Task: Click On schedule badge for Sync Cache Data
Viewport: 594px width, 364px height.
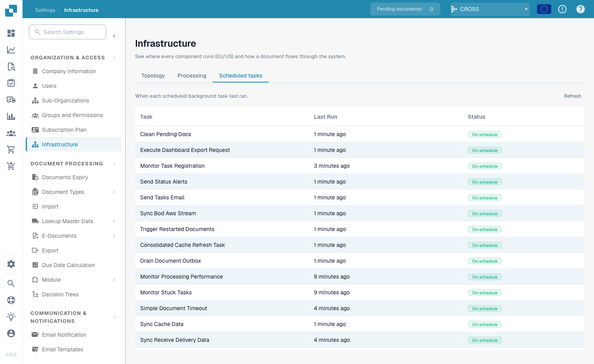Action: point(485,324)
